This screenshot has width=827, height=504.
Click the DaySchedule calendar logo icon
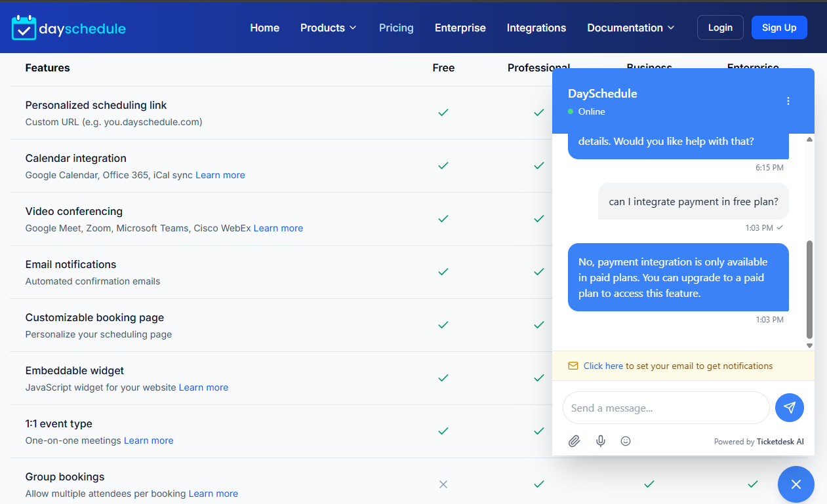click(24, 28)
